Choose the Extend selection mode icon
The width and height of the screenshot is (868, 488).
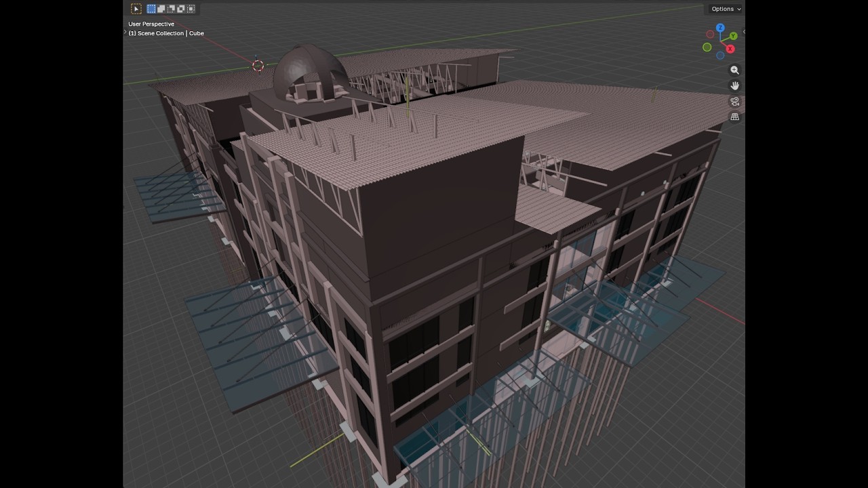coord(161,9)
